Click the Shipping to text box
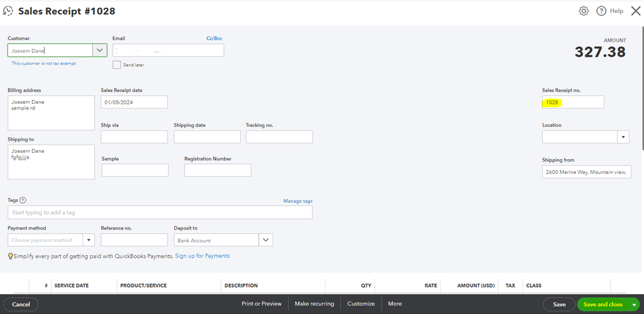The height and width of the screenshot is (314, 644). click(x=52, y=162)
